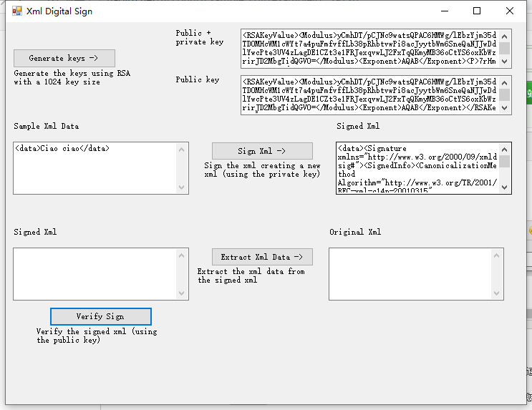Click scrollbar thumb of Public + private key box
The width and height of the screenshot is (532, 410).
coord(505,48)
